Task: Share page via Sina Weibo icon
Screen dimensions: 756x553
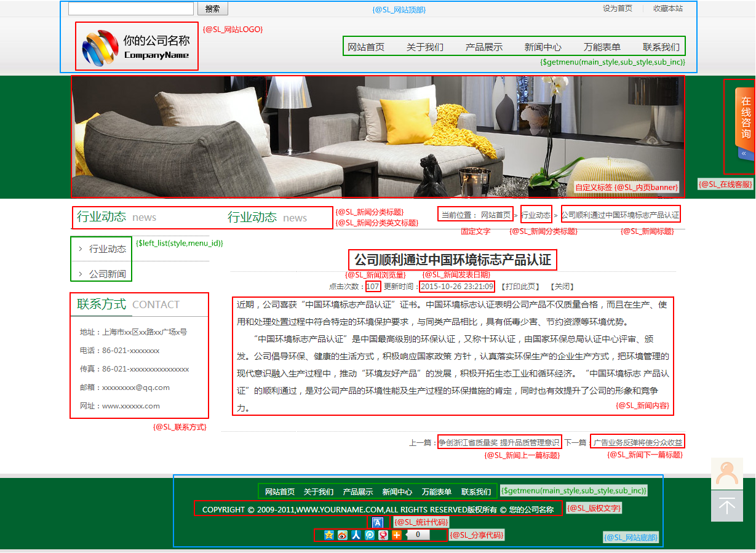Action: 343,535
